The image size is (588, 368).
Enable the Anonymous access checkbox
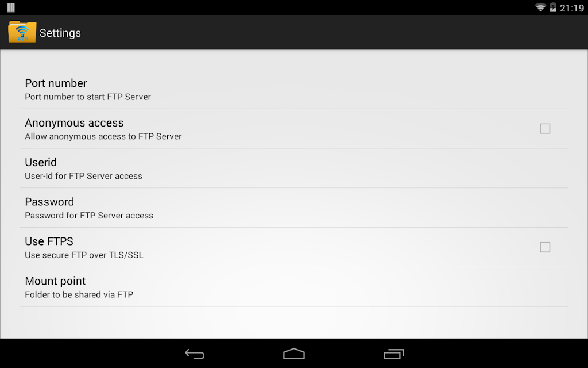click(545, 129)
